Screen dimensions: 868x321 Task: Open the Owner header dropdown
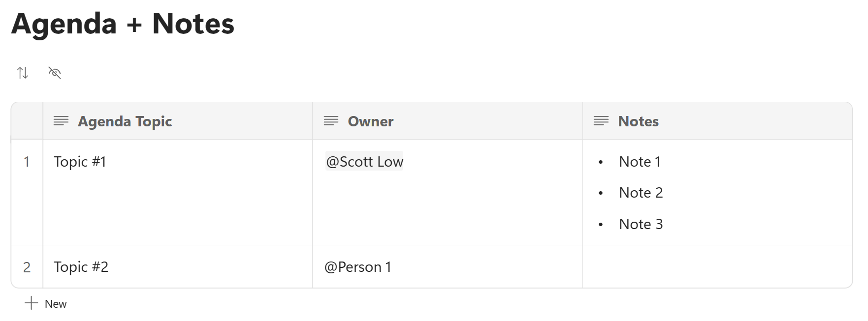click(370, 121)
